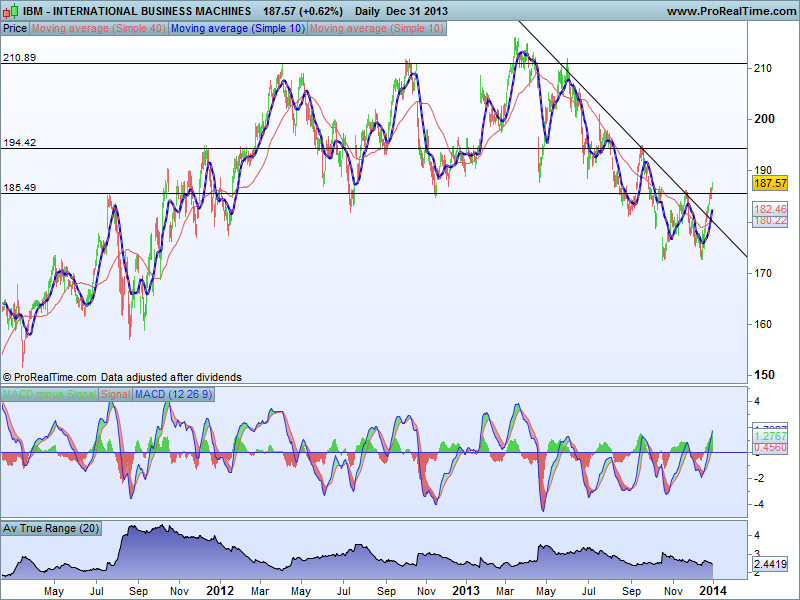Screen dimensions: 800x600
Task: Click the MACD minus Signal legend label
Action: pyautogui.click(x=49, y=394)
